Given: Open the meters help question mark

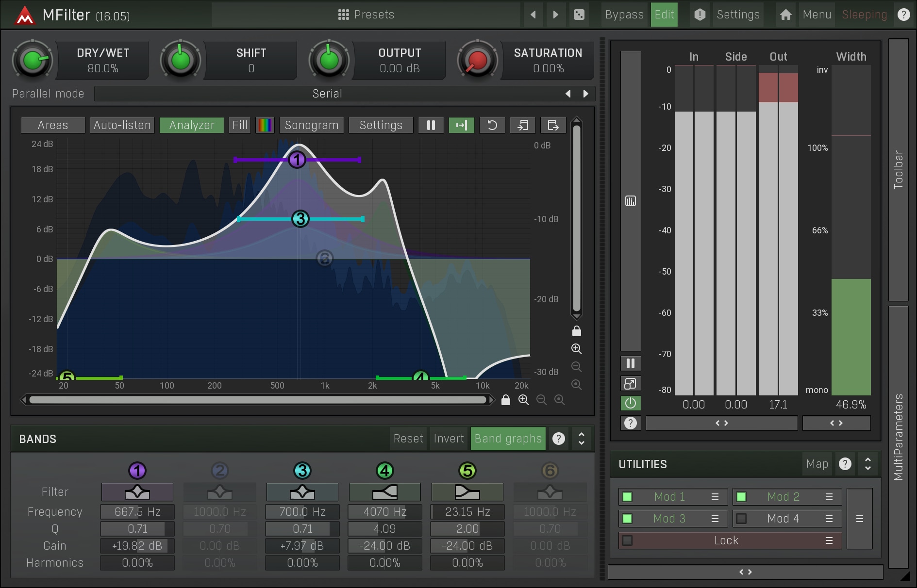Looking at the screenshot, I should click(x=631, y=423).
